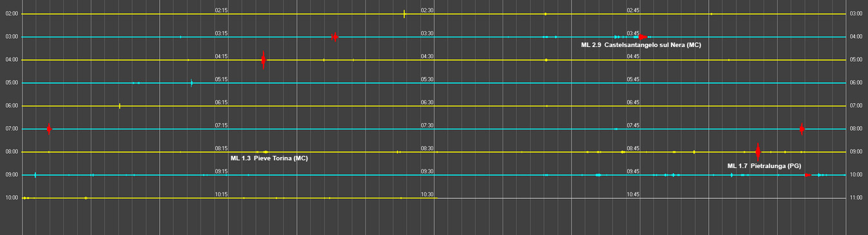Click the 10:15 time label on the bottom trace
This screenshot has height=235, width=868.
click(x=221, y=194)
